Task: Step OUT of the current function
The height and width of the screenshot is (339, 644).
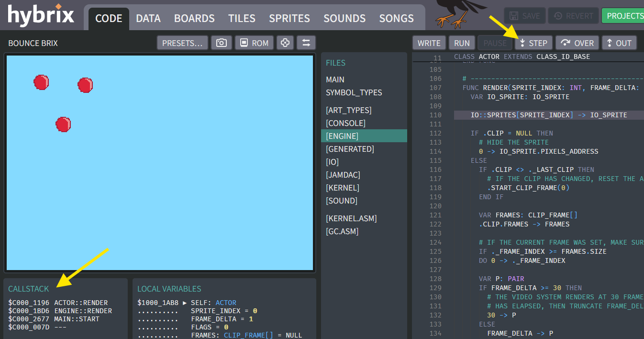Action: tap(619, 43)
